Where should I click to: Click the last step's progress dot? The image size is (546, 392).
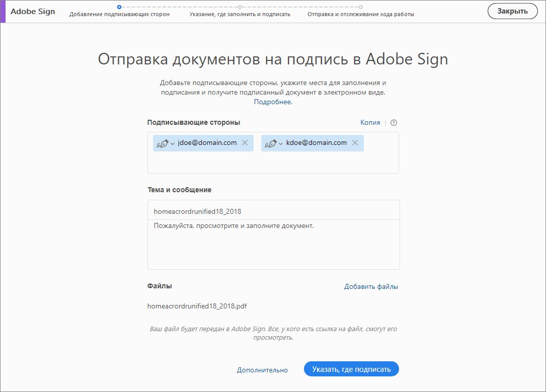tap(361, 8)
